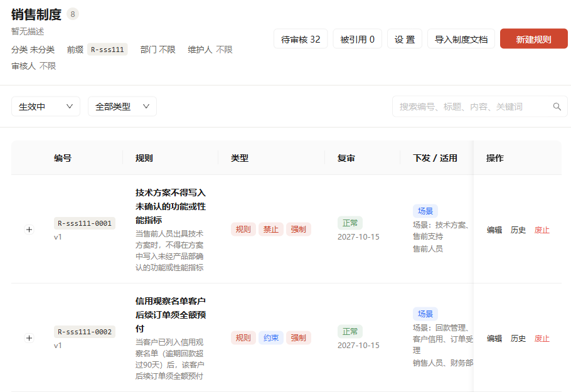Click rule title 技术方案不得写入未确认的功能或性能指标

point(171,206)
